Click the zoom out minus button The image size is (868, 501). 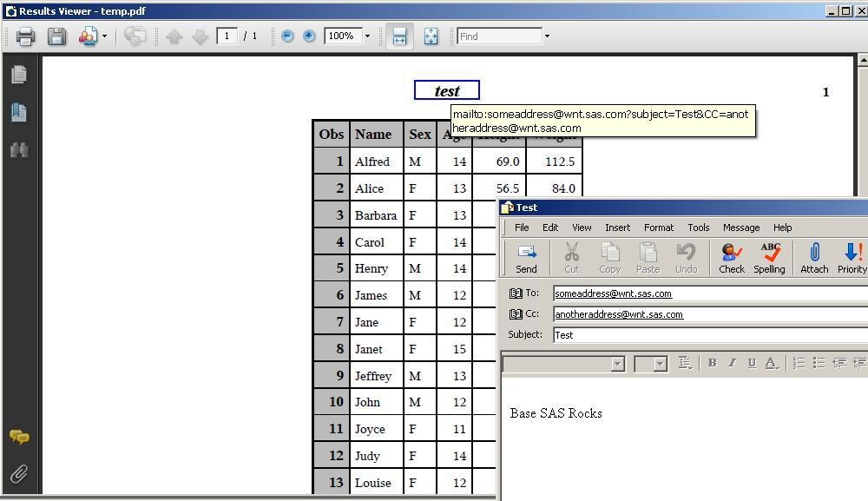pos(287,36)
